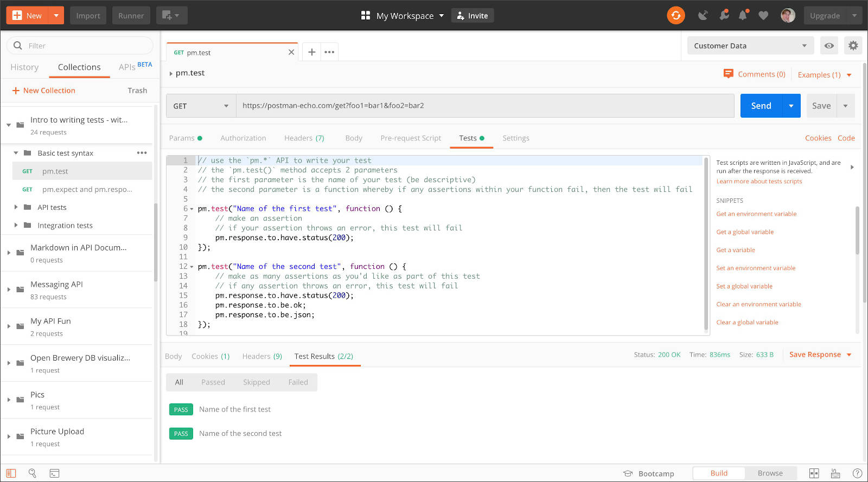Image resolution: width=868 pixels, height=482 pixels.
Task: Open the Save button dropdown arrow
Action: coord(846,106)
